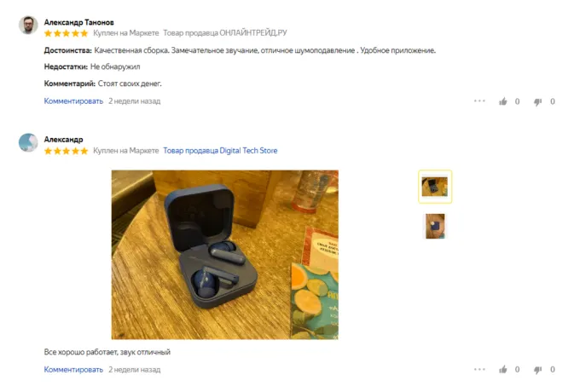Give thumbs up to the second Александр review
The image size is (580, 392).
click(x=502, y=370)
